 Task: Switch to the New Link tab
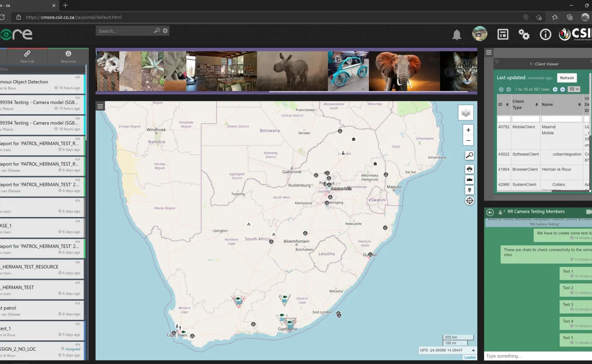click(x=27, y=57)
